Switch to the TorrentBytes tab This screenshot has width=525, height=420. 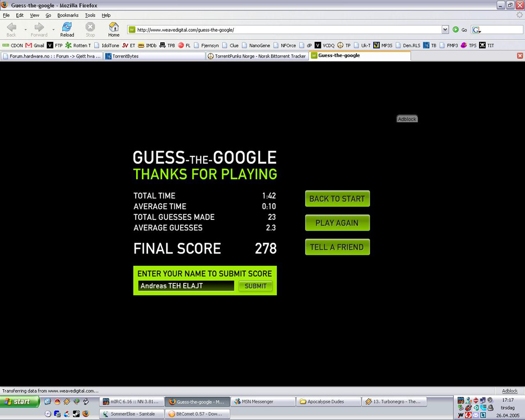[154, 56]
